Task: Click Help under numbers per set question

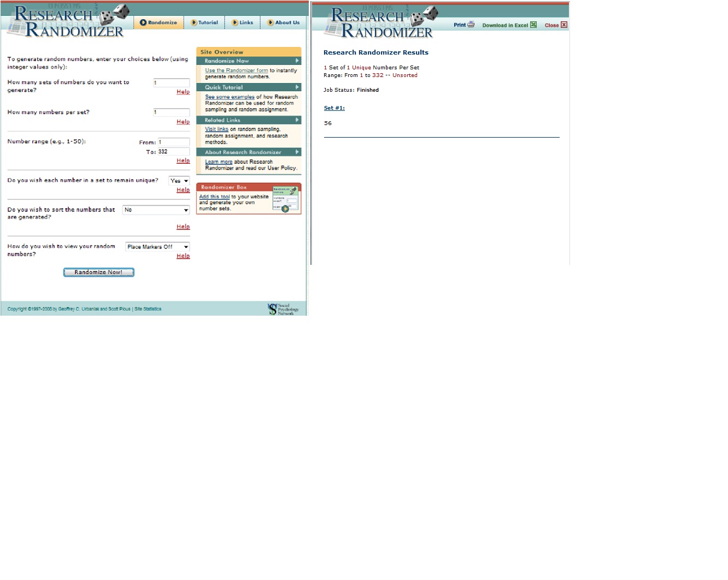Action: point(183,122)
